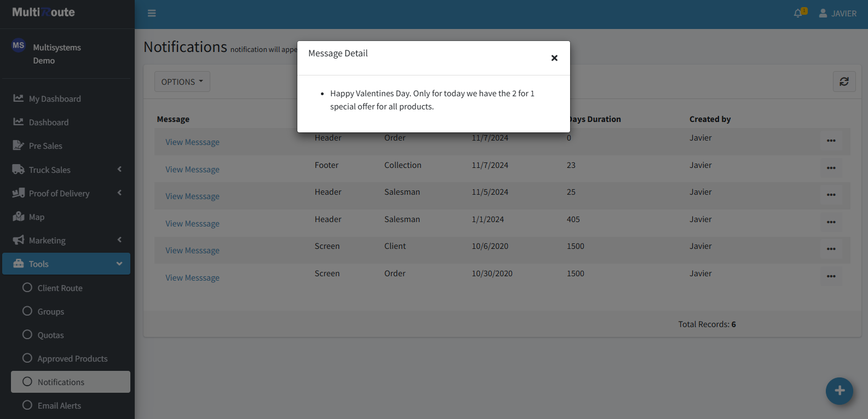This screenshot has height=419, width=868.
Task: Click the Multisystems Demo company name
Action: coord(57,54)
